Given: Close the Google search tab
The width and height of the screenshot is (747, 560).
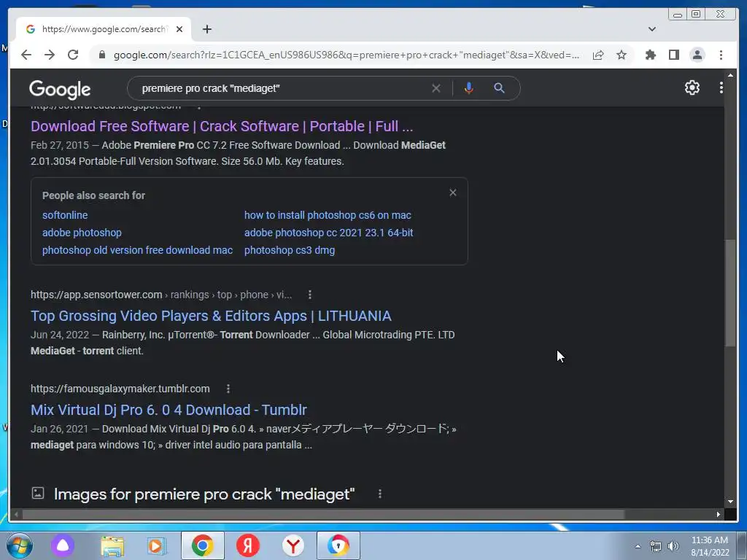Looking at the screenshot, I should click(179, 29).
